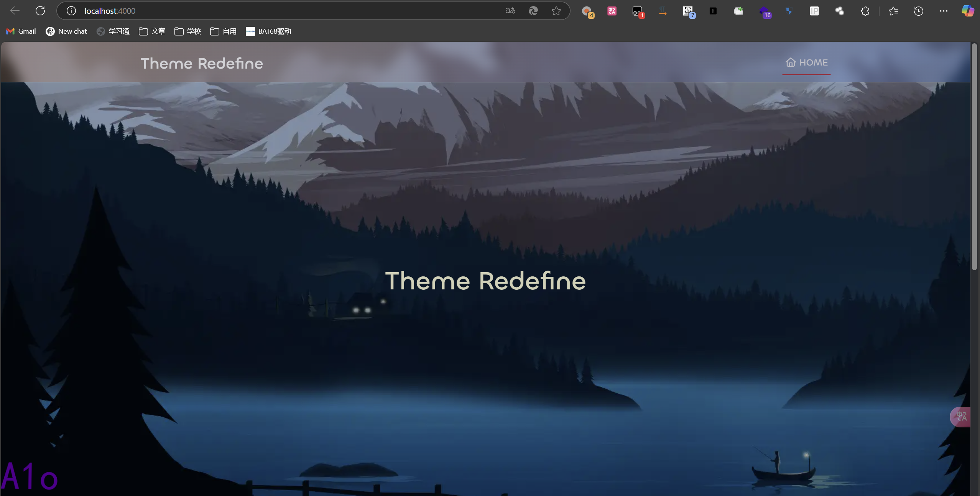Screen dimensions: 980x496
Task: Click the Theme Redefine site logo in navbar
Action: pyautogui.click(x=202, y=64)
